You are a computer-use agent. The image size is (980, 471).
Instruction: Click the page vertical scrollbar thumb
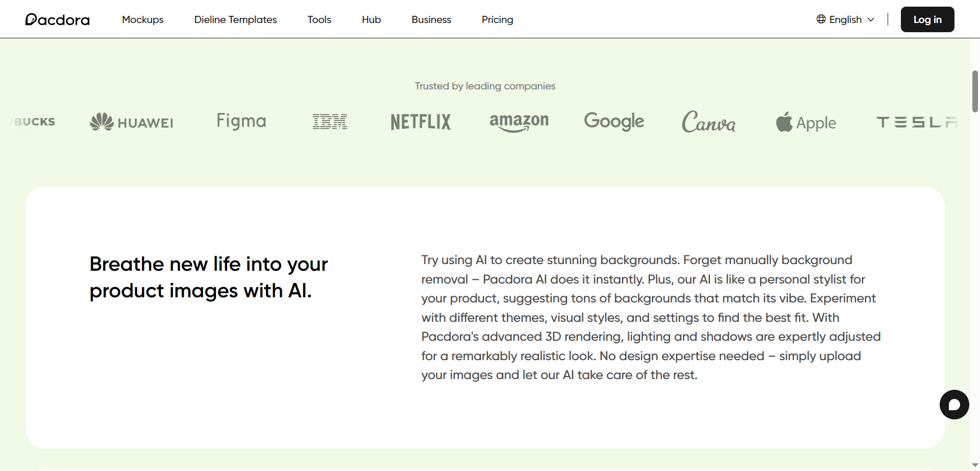(x=975, y=91)
